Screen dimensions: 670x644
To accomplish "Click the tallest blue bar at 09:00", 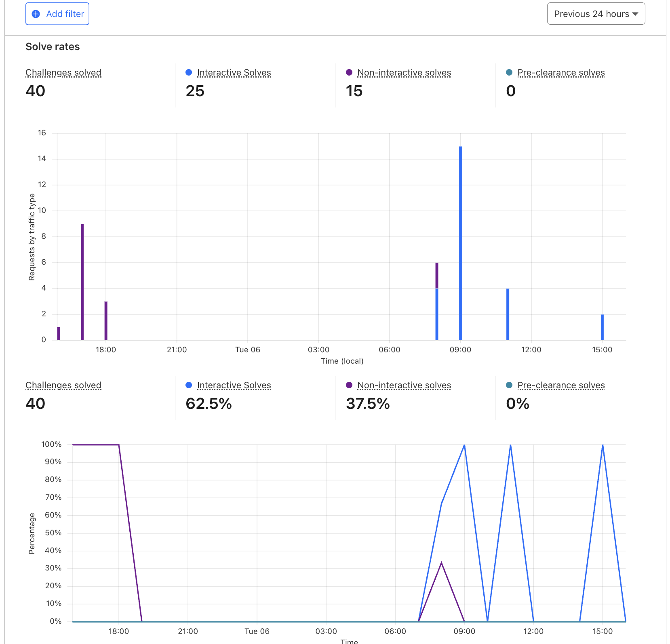I will click(x=460, y=243).
